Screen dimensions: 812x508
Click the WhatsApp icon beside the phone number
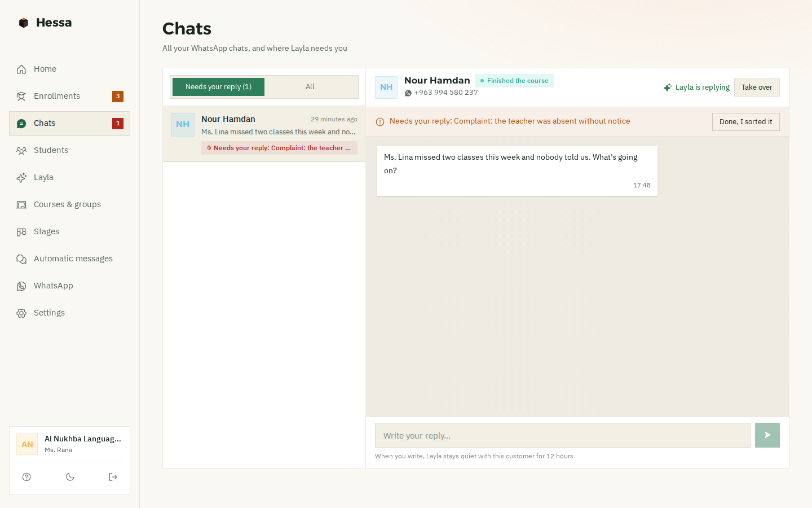[408, 93]
